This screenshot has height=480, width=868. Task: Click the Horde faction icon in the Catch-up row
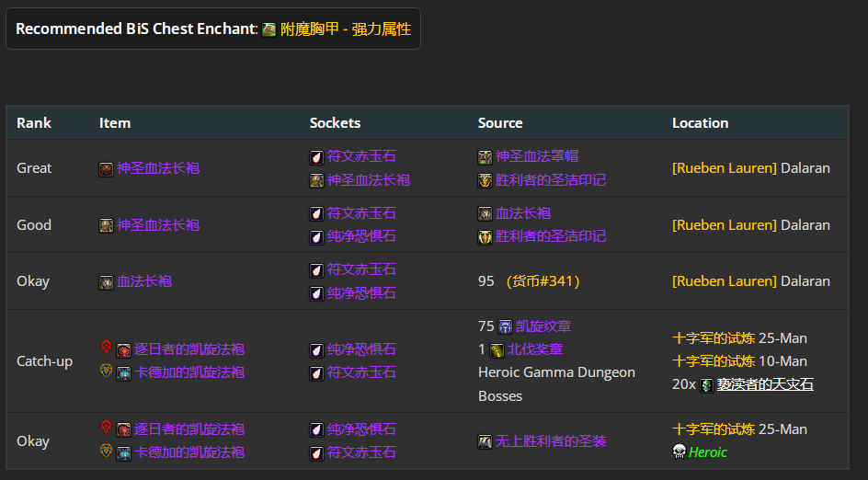(107, 348)
